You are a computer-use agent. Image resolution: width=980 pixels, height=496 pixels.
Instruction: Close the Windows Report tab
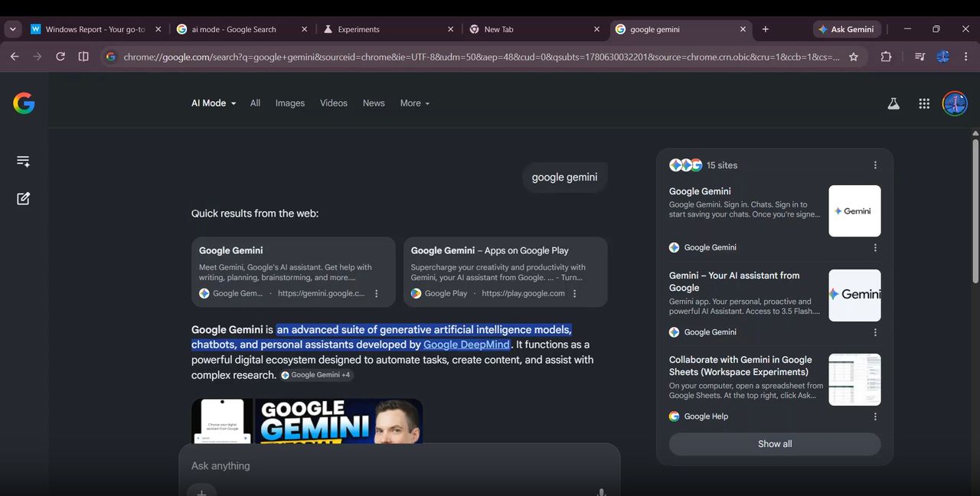coord(158,29)
